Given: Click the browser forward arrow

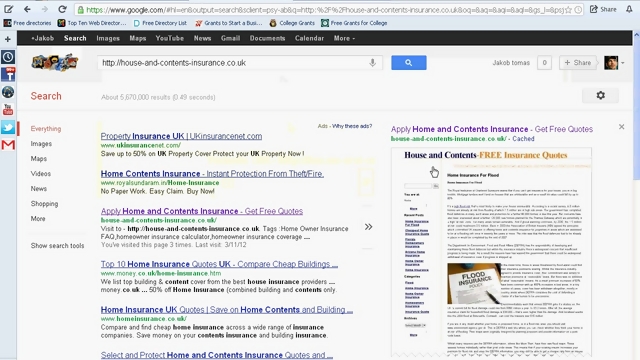Looking at the screenshot, I should click(44, 9).
